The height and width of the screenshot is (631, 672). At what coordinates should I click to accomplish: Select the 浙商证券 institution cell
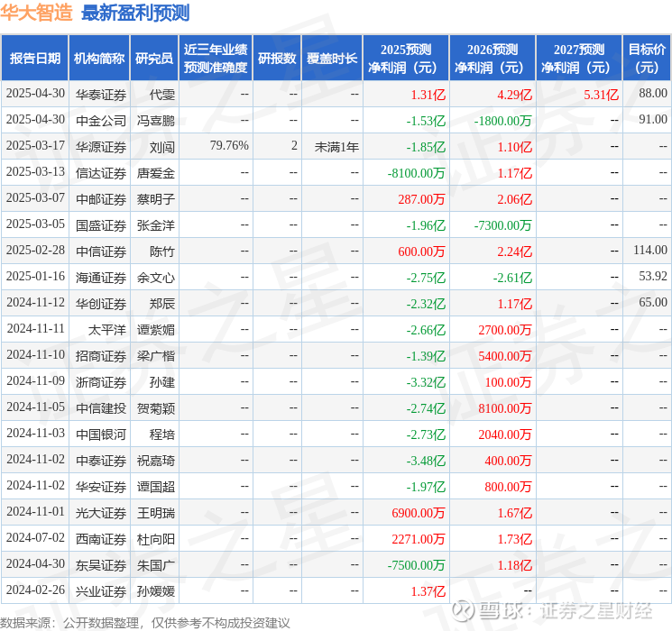coord(101,382)
